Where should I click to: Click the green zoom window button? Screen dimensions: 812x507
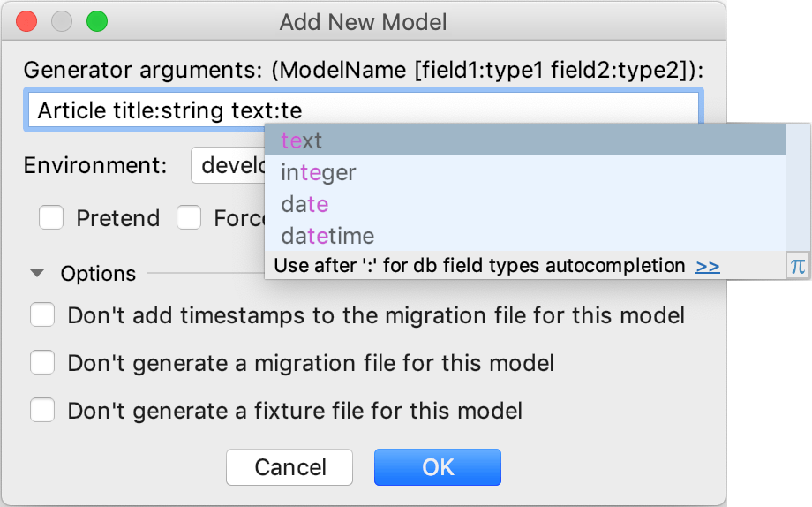[97, 22]
